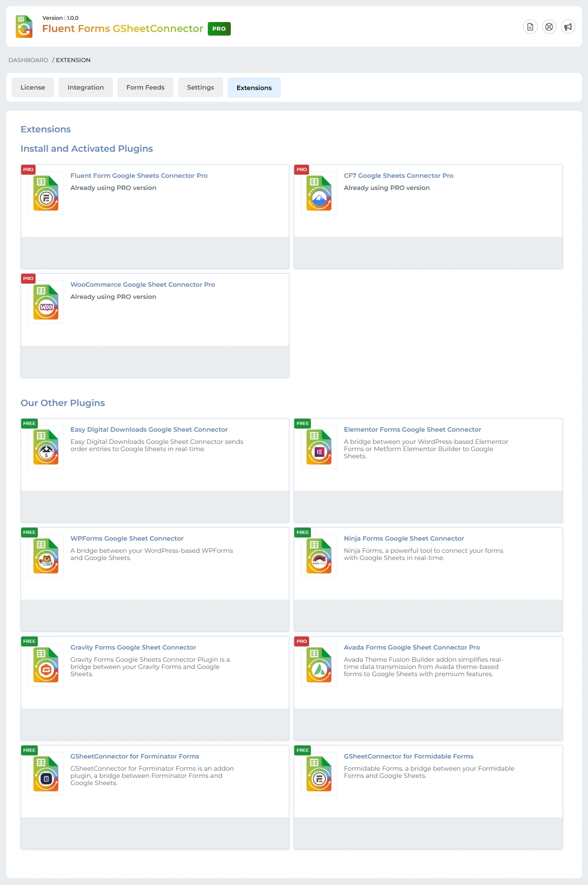Switch to the License tab
This screenshot has height=885, width=588.
coord(33,87)
